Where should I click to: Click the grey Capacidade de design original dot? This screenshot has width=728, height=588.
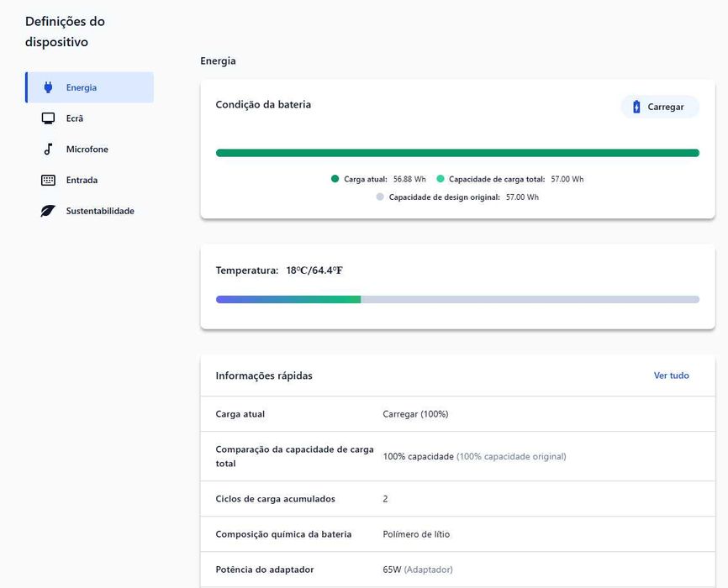380,197
